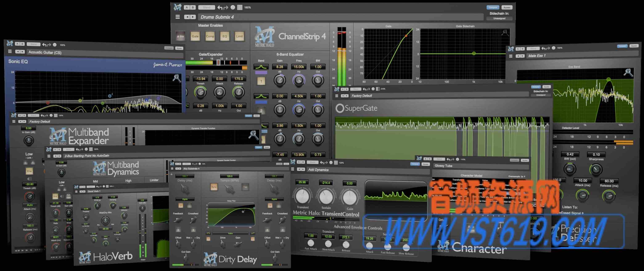Open the help question mark icon

234,7
